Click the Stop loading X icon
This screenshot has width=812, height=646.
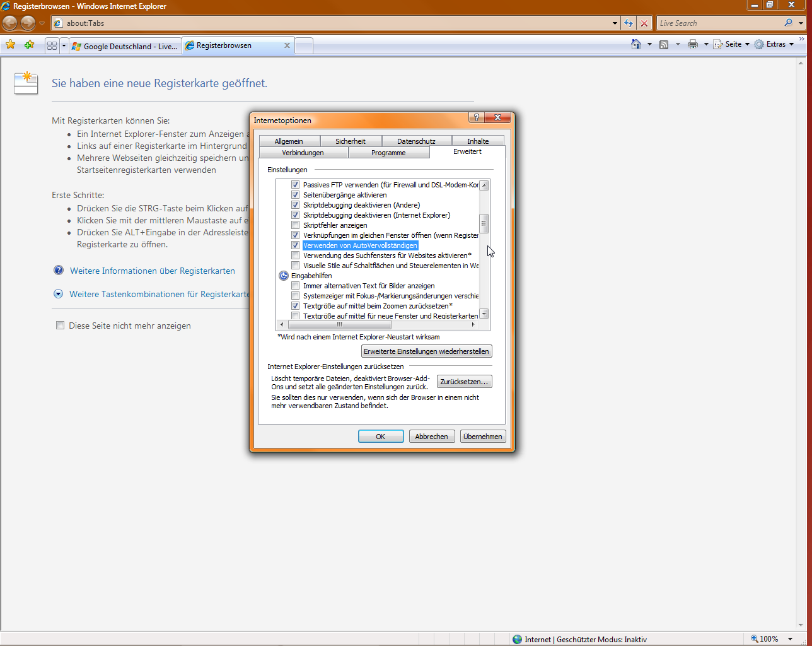tap(644, 23)
